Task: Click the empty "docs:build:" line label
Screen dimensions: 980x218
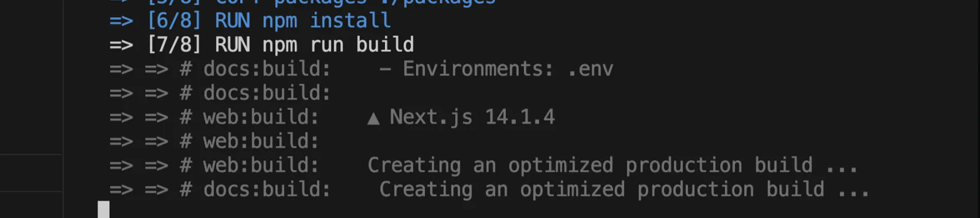Action: (266, 94)
